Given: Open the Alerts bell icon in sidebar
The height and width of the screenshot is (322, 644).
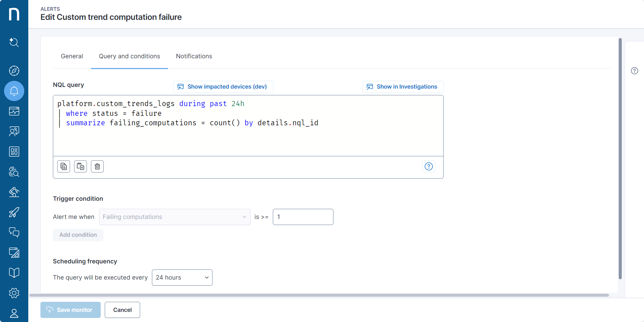Looking at the screenshot, I should [x=14, y=91].
